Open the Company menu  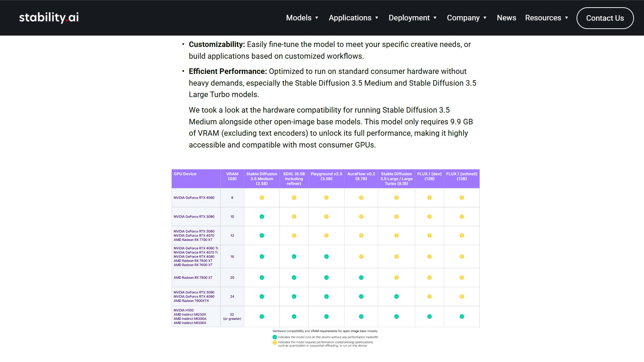467,18
